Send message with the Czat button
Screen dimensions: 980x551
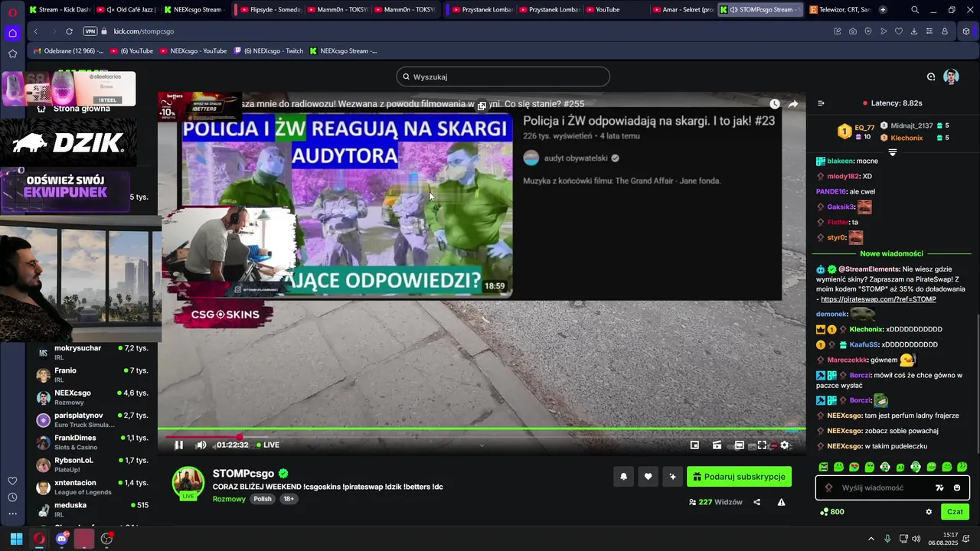click(x=955, y=512)
